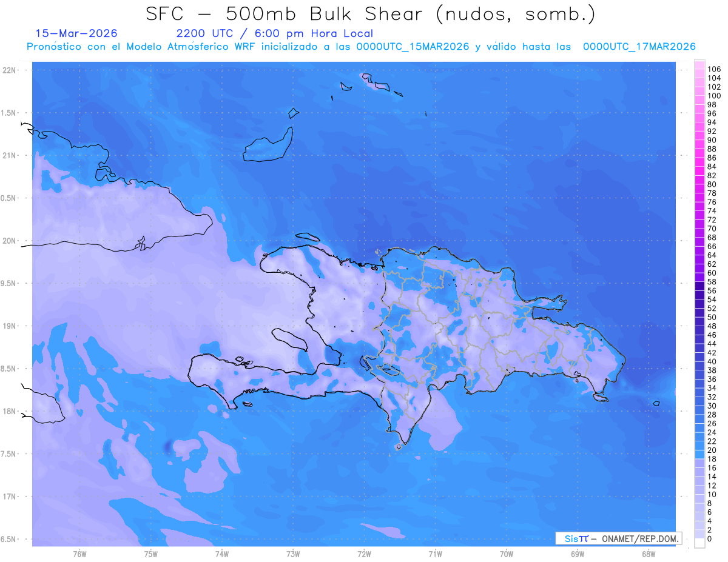The height and width of the screenshot is (562, 728).
Task: Click the '73W' longitude label
Action: click(292, 554)
